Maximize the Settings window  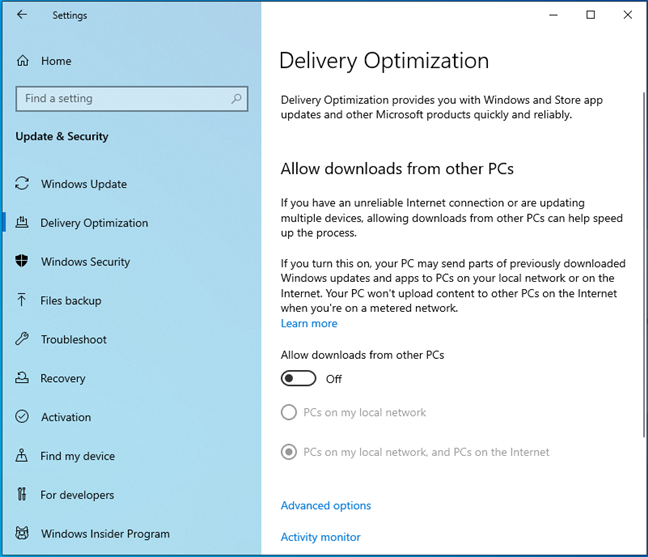tap(591, 15)
